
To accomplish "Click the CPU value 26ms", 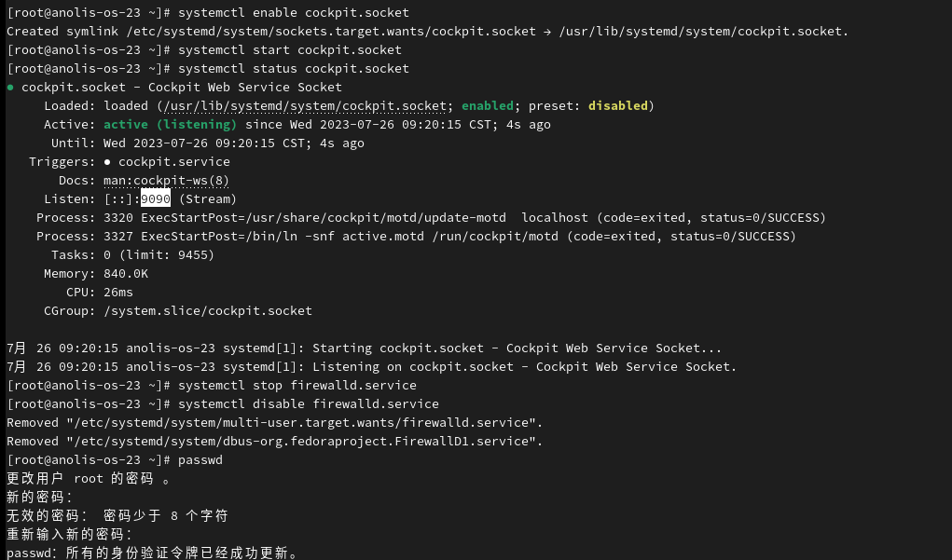I will tap(118, 293).
